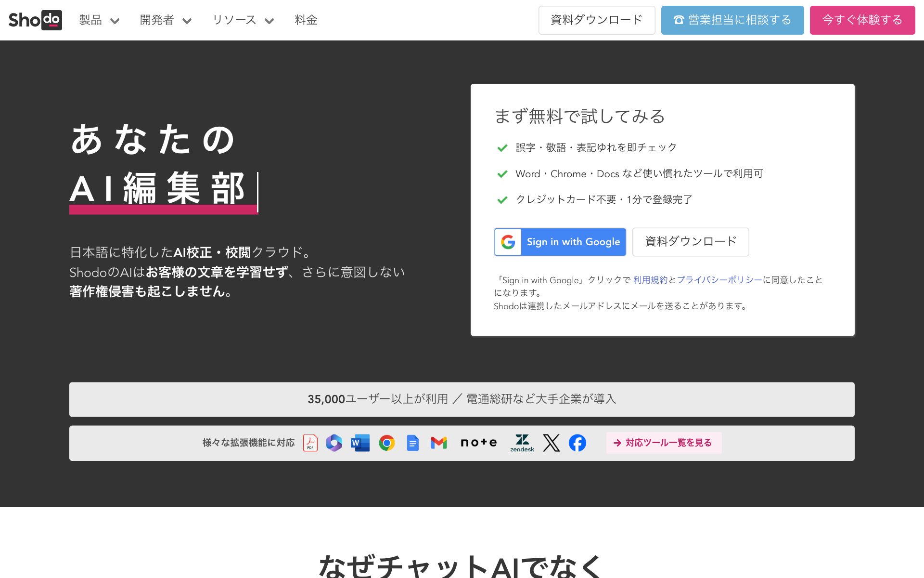Expand the リソース dropdown chevron
Viewport: 924px width, 578px height.
(269, 21)
